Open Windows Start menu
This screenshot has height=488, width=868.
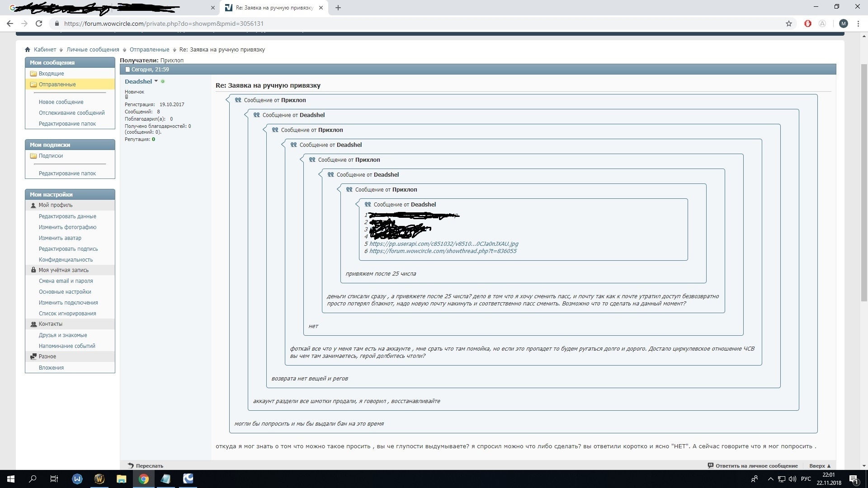point(10,479)
